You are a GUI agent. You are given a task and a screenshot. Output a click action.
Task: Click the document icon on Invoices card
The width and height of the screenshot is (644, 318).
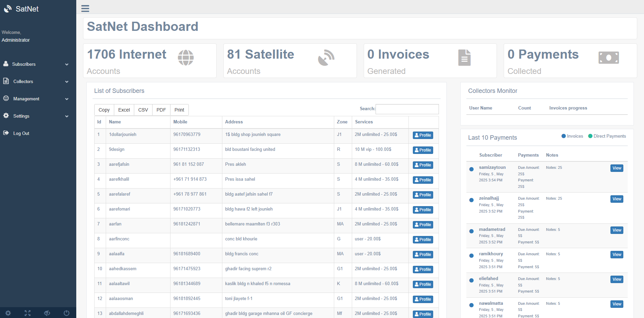tap(464, 58)
